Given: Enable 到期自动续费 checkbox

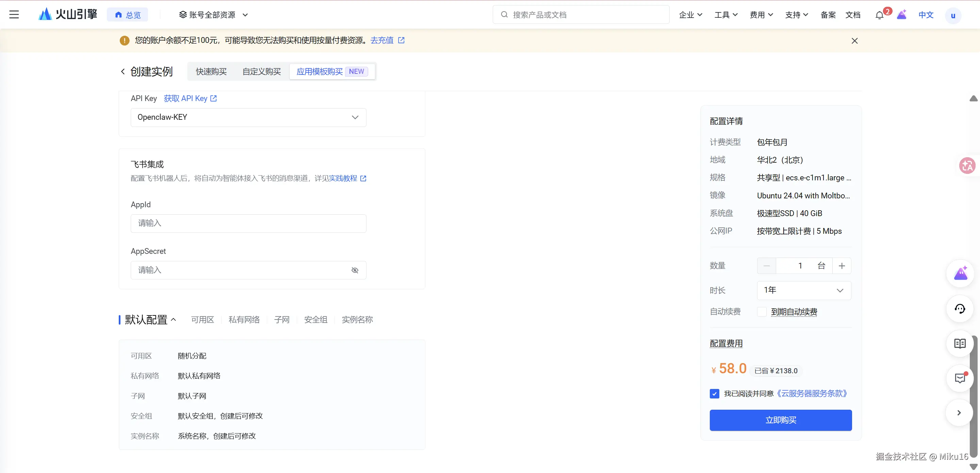Looking at the screenshot, I should pos(762,312).
